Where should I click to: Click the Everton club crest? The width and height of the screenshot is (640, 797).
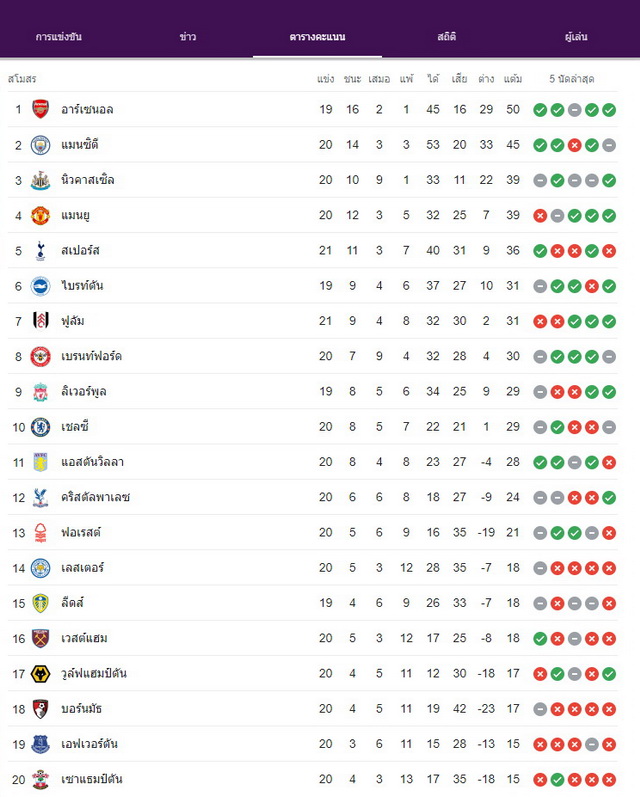click(x=40, y=744)
